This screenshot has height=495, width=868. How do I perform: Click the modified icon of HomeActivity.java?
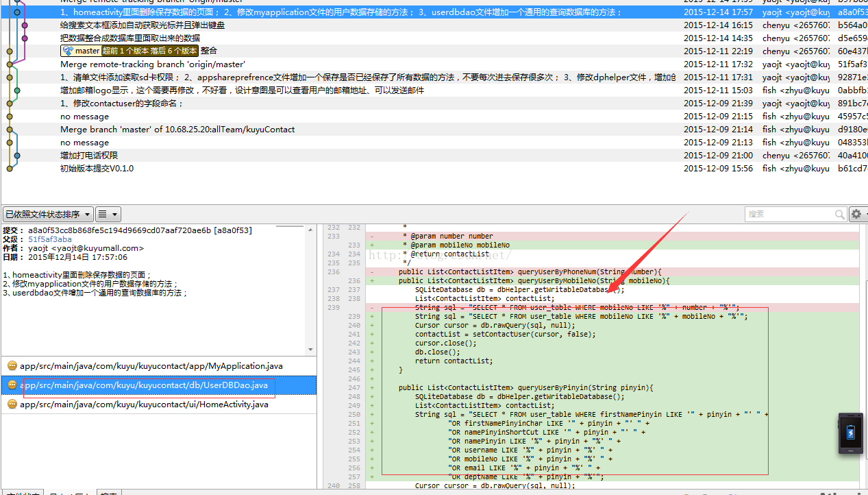click(12, 405)
